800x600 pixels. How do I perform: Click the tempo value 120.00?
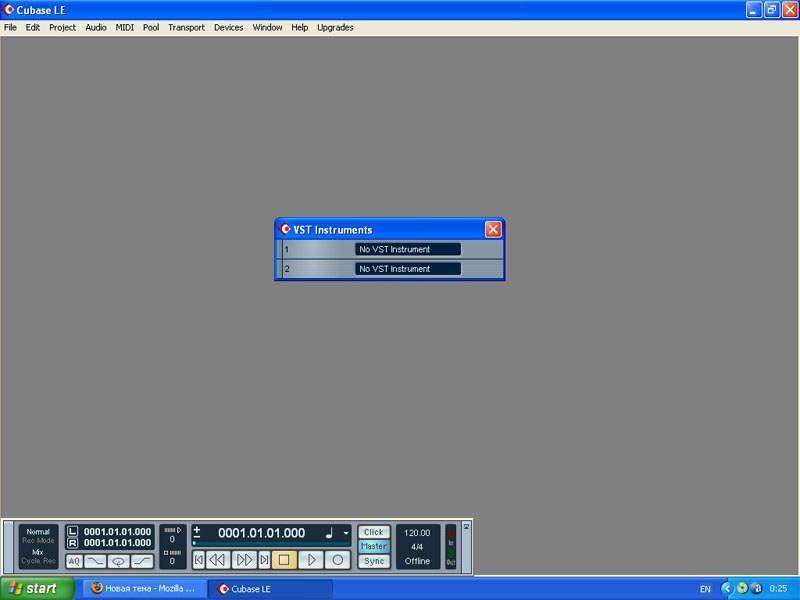pos(417,533)
